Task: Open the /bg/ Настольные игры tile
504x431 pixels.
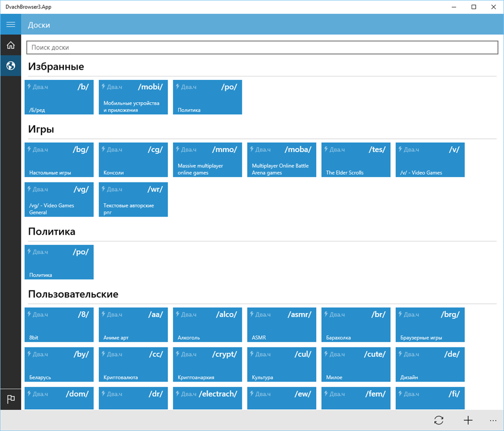Action: tap(59, 160)
